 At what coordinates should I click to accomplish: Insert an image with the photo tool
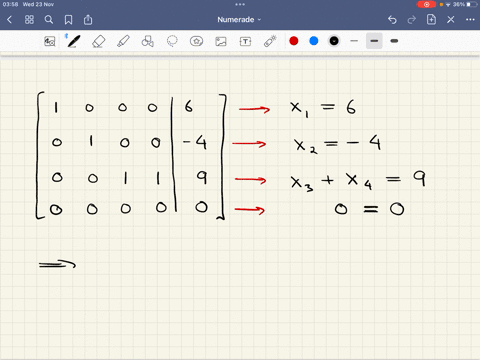(221, 41)
